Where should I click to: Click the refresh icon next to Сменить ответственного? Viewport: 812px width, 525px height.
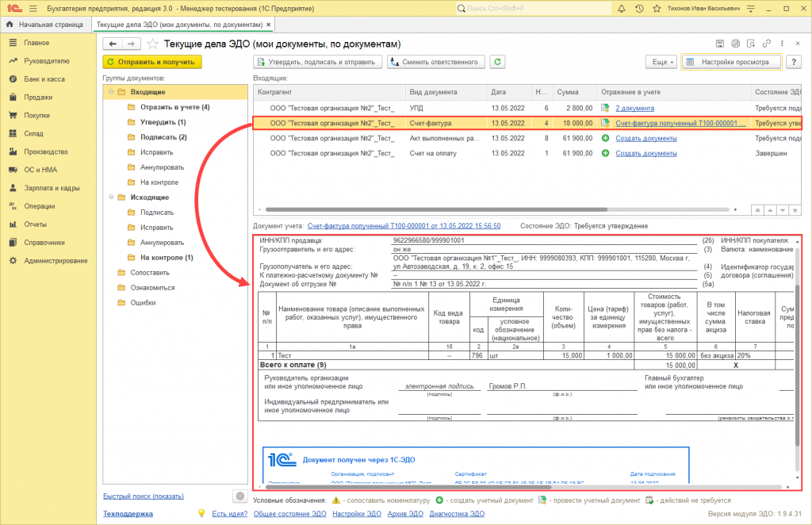(x=498, y=61)
